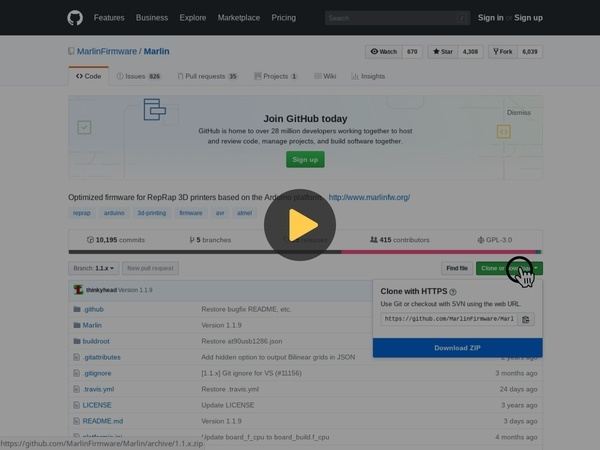Open the Wiki tab
The width and height of the screenshot is (600, 450).
[x=325, y=76]
